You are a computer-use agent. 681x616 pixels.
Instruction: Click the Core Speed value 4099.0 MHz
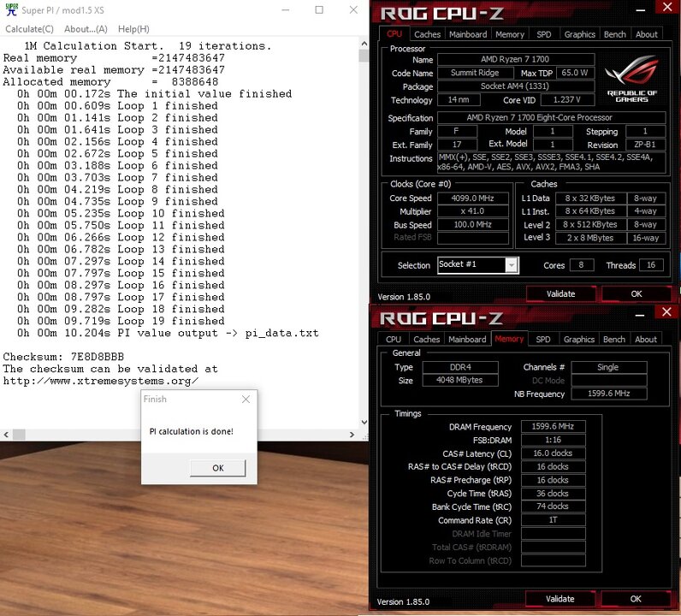(472, 198)
